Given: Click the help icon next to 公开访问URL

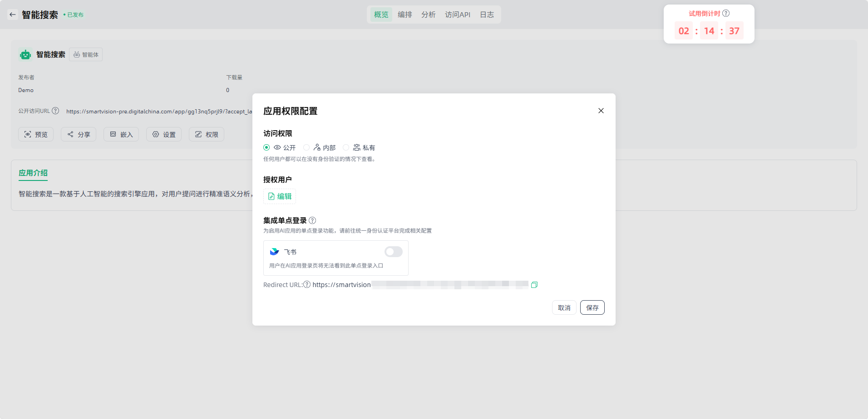Looking at the screenshot, I should 55,111.
